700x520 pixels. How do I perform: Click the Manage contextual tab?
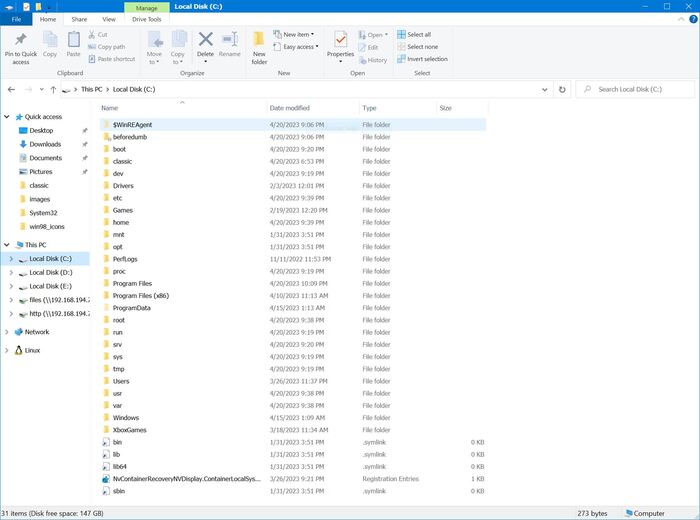pos(146,7)
